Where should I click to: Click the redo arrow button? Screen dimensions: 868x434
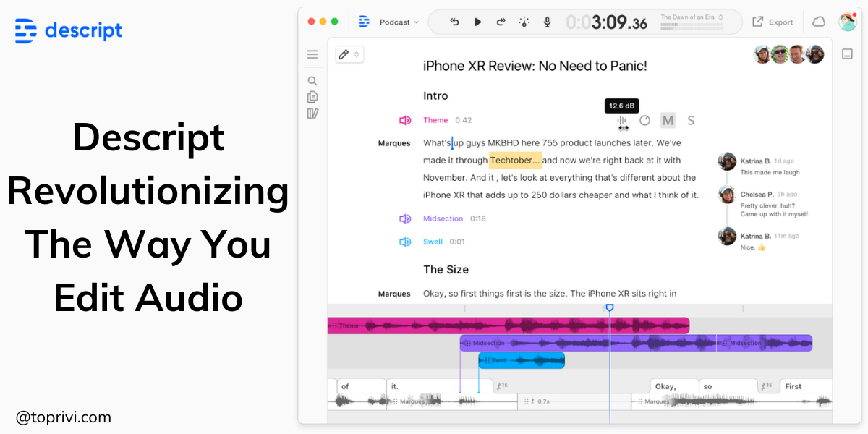point(501,22)
